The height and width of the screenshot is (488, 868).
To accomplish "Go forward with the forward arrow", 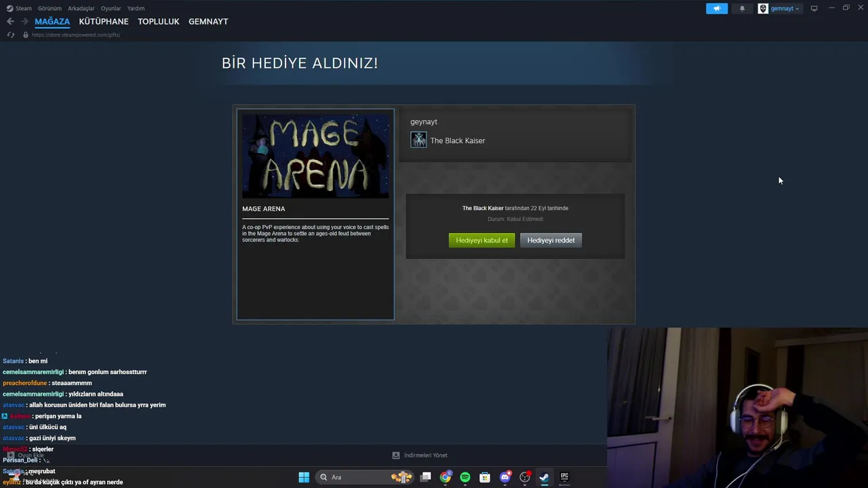I will (x=24, y=22).
